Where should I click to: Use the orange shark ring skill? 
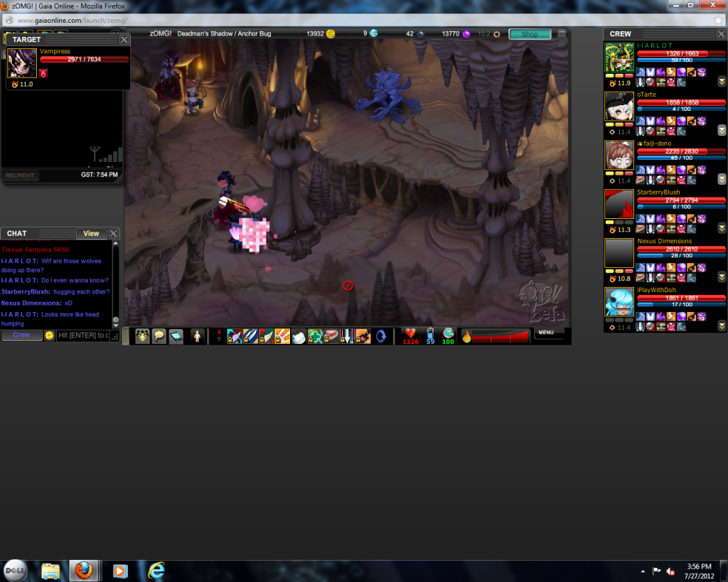click(x=363, y=336)
